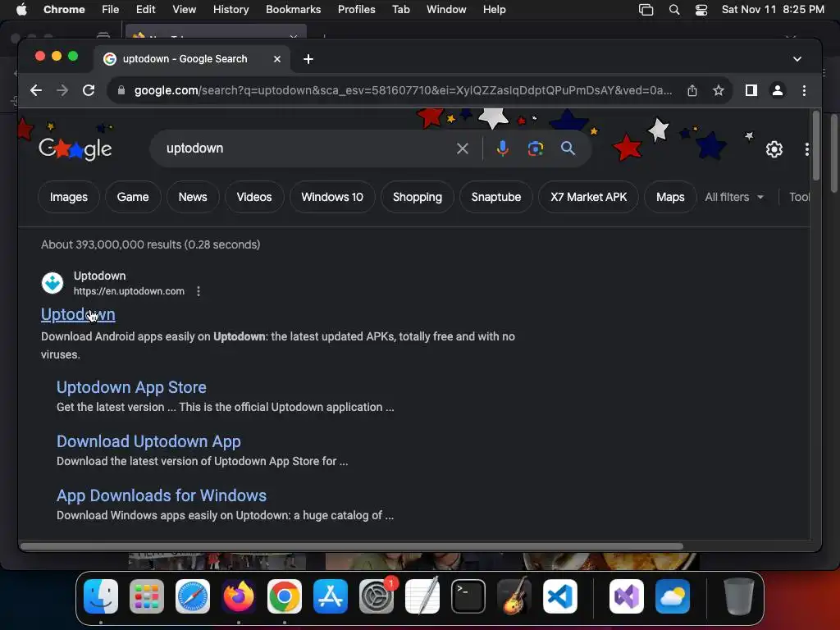
Task: Open the Bookmarks menu
Action: click(293, 10)
